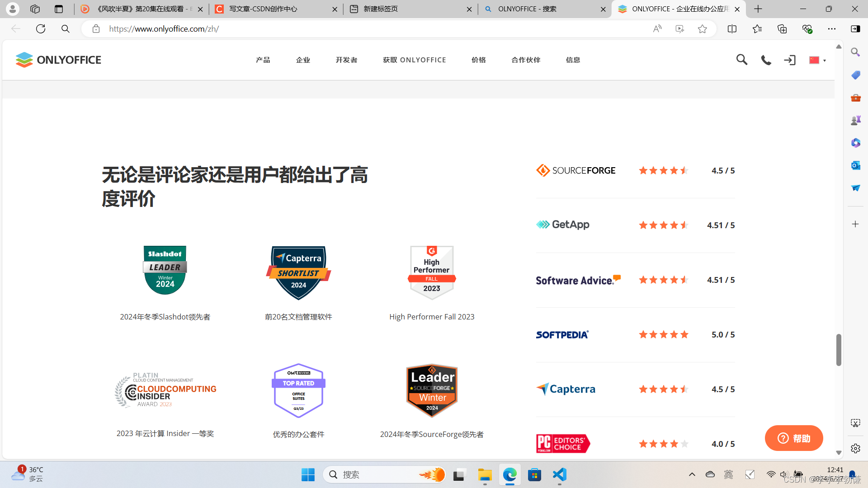The width and height of the screenshot is (868, 488).
Task: Click the sign-in arrow icon
Action: click(790, 60)
